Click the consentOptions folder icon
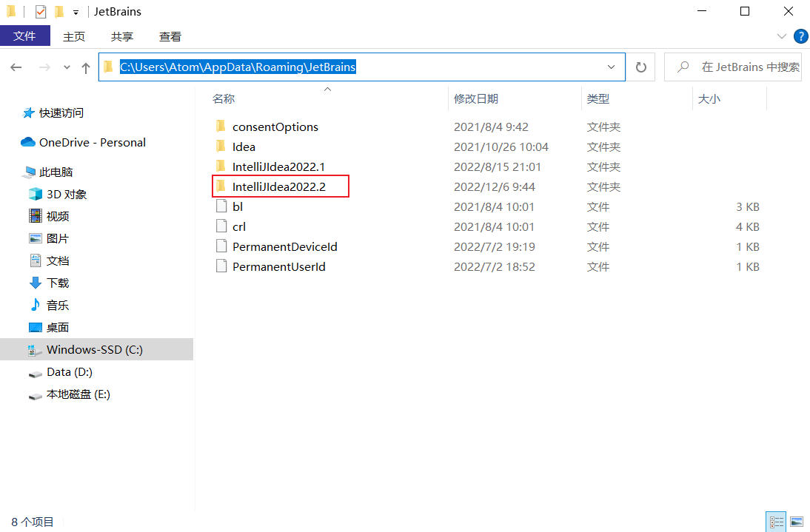The height and width of the screenshot is (532, 810). 221,126
